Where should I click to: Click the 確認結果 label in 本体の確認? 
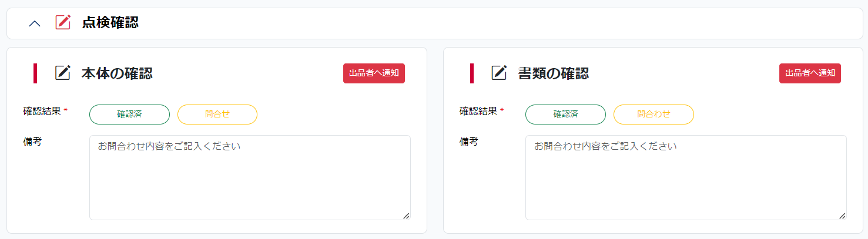(x=42, y=110)
